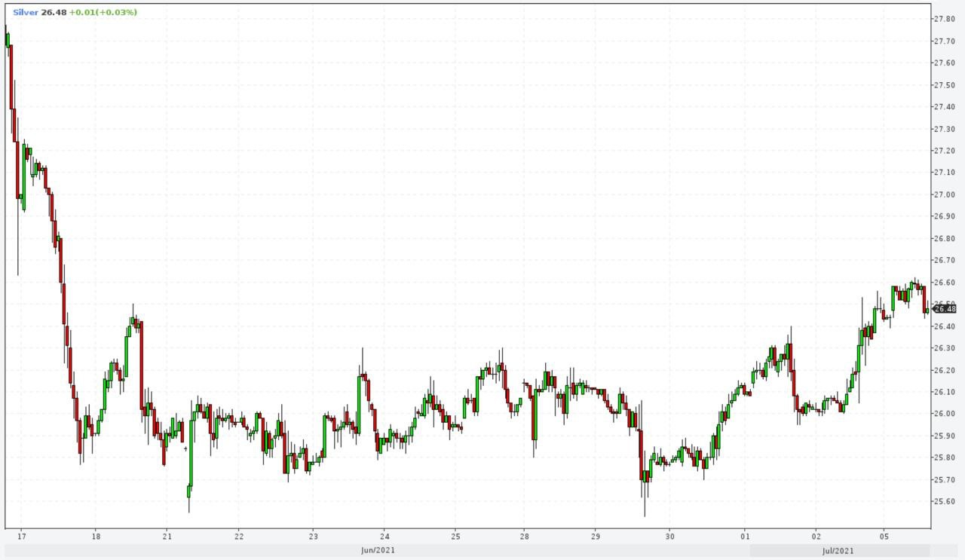
Task: Click the 26.70 price axis label
Action: click(x=946, y=260)
